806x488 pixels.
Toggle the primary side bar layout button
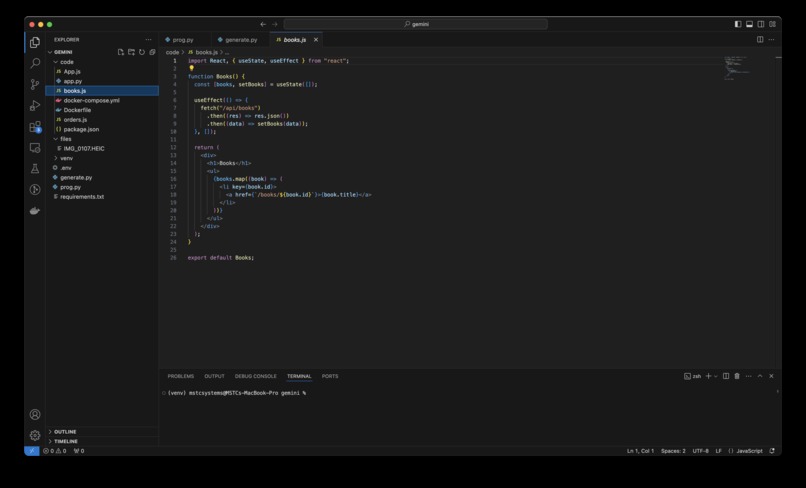click(x=738, y=24)
